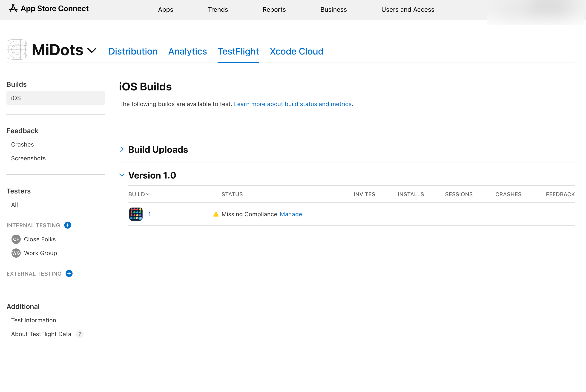Click the Version 1.0 heading
586x392 pixels.
[x=152, y=175]
